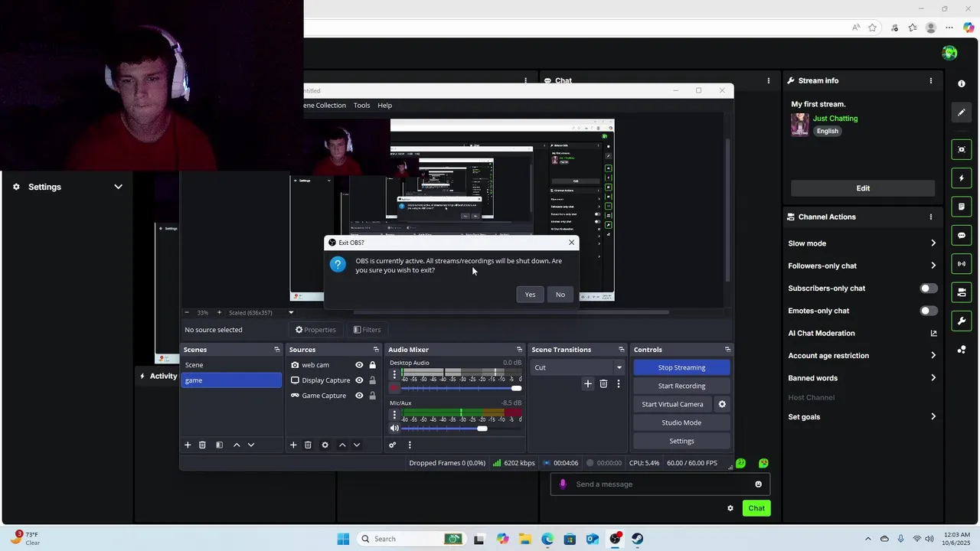Click the Send a message field

pyautogui.click(x=658, y=484)
